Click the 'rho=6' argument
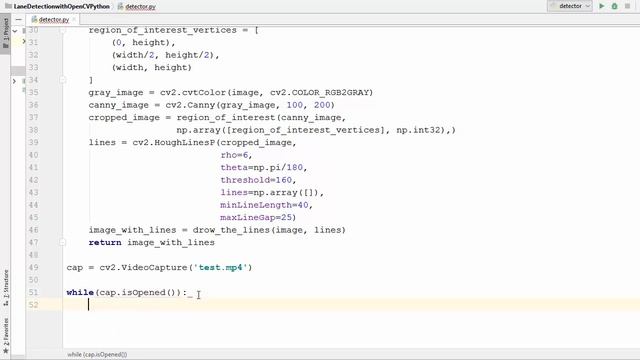640x360 pixels. tap(234, 155)
